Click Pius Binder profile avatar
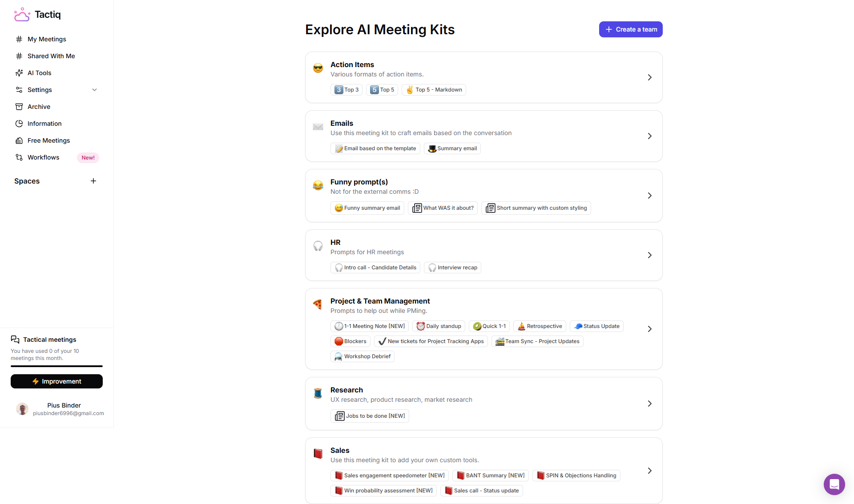 [22, 409]
